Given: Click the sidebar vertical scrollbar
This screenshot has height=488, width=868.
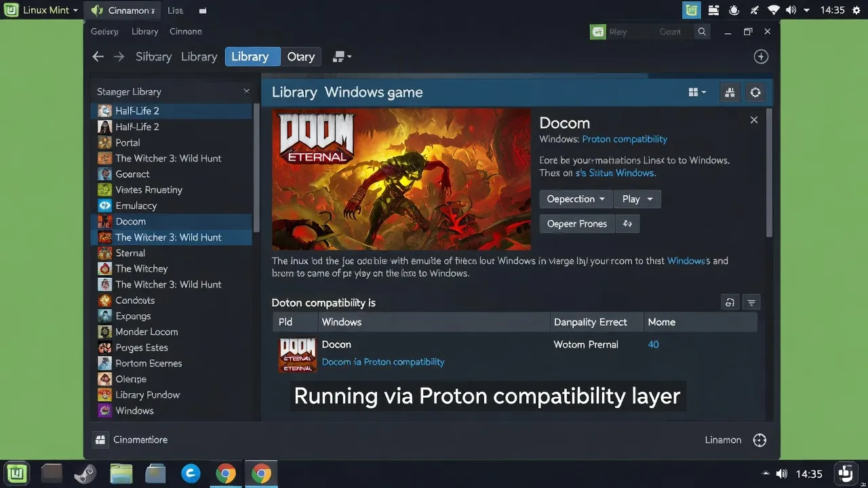Looking at the screenshot, I should click(x=256, y=169).
